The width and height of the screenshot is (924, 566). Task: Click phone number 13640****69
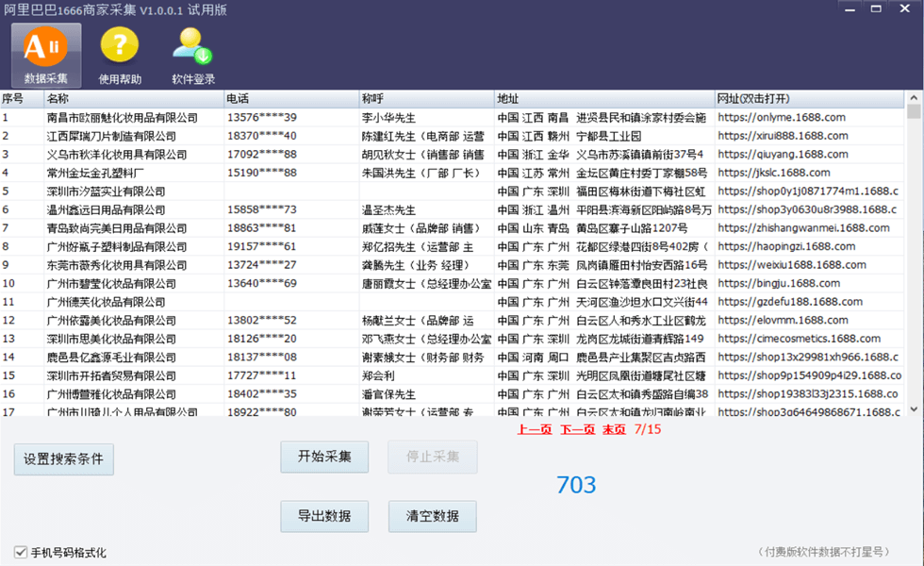tap(262, 284)
